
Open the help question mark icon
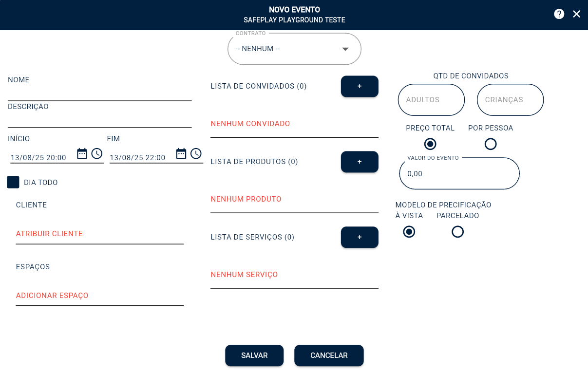[x=559, y=14]
